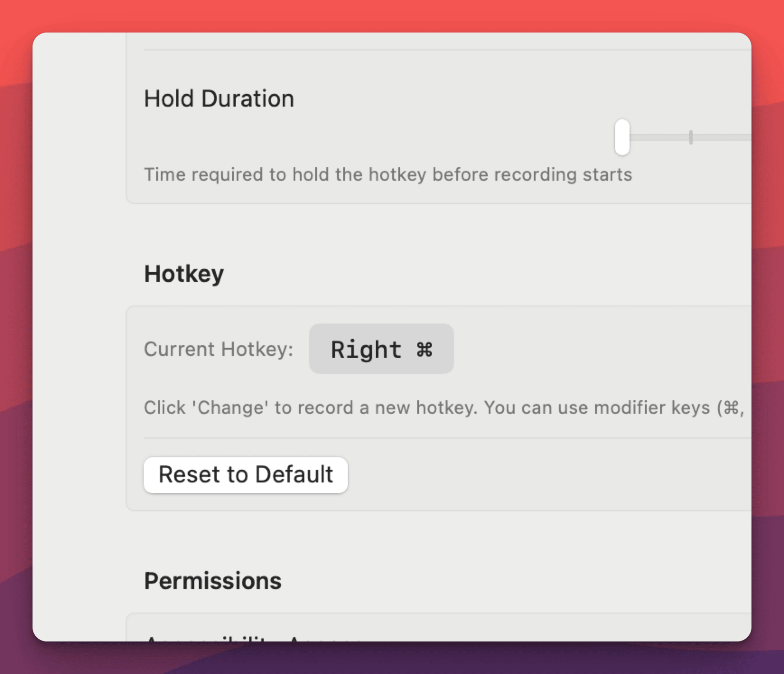The image size is (784, 674).
Task: Click the ⌘ symbol in the modifier keys hint
Action: point(731,407)
